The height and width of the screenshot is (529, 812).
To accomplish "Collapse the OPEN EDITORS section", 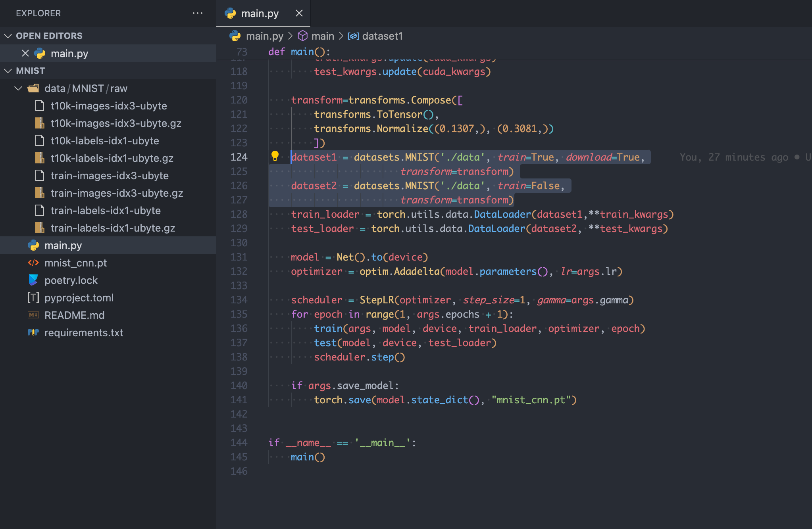I will [x=8, y=36].
